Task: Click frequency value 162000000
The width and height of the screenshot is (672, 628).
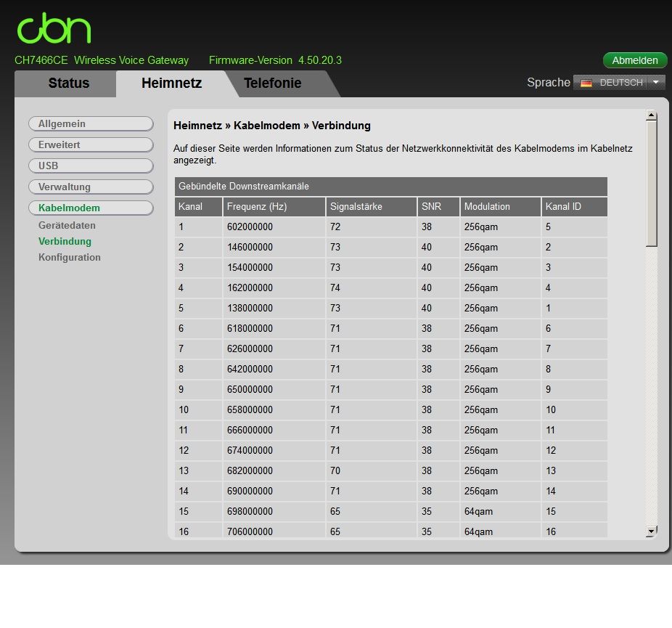Action: click(x=250, y=288)
